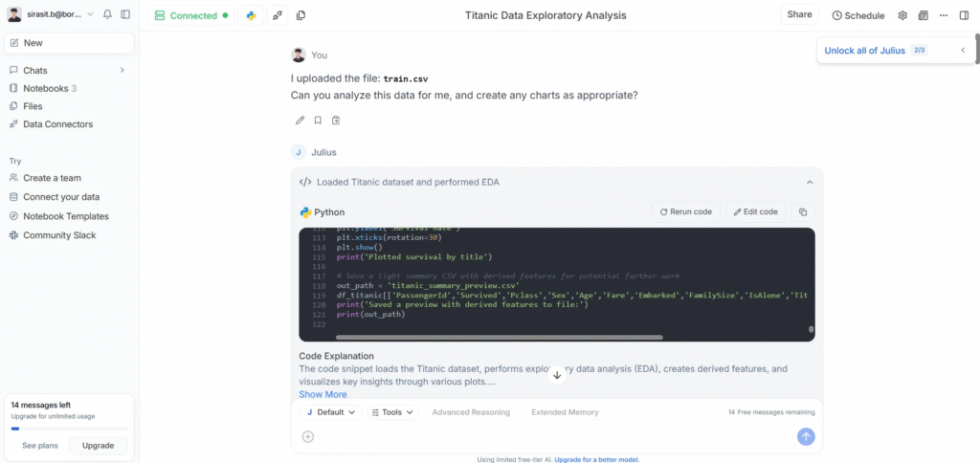Click the user avatar next to You
Viewport: 980px width, 463px height.
[299, 55]
